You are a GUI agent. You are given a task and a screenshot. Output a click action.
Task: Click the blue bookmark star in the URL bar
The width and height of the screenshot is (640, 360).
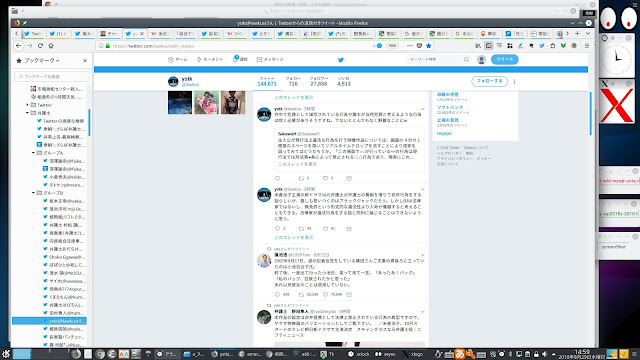coord(429,46)
